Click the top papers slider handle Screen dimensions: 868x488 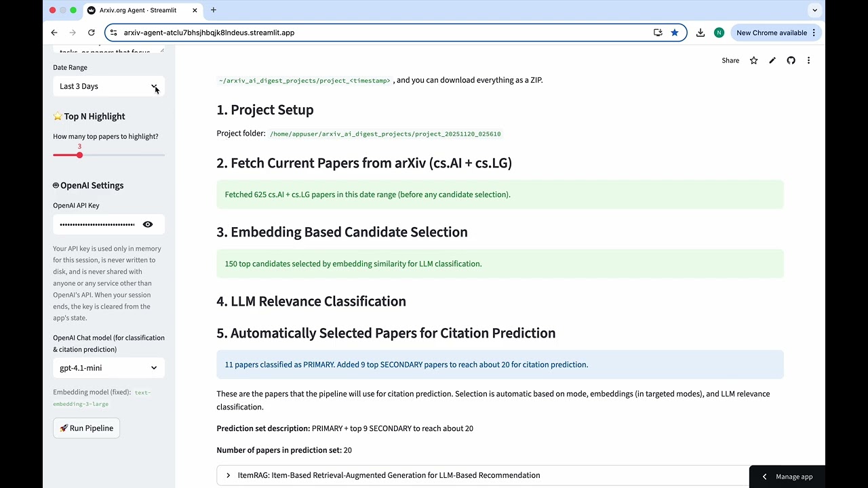tap(79, 155)
